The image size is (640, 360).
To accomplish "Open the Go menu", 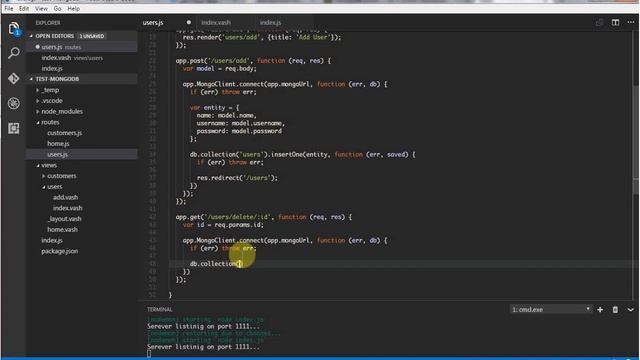I will click(x=57, y=8).
